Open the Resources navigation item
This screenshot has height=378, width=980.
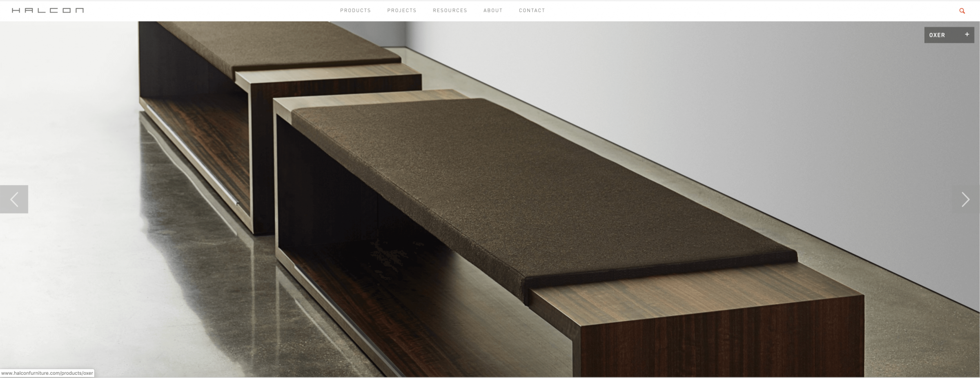tap(450, 10)
